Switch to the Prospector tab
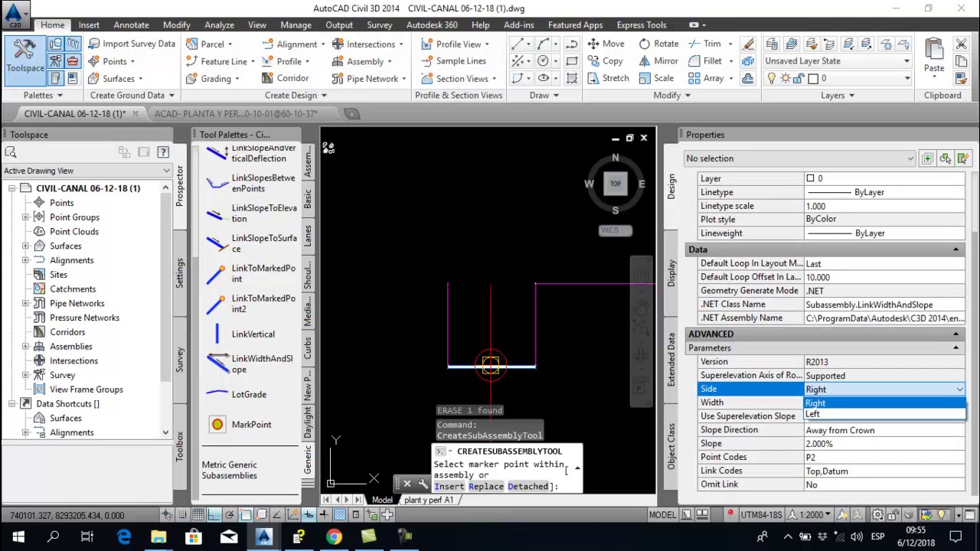980x551 pixels. 180,186
